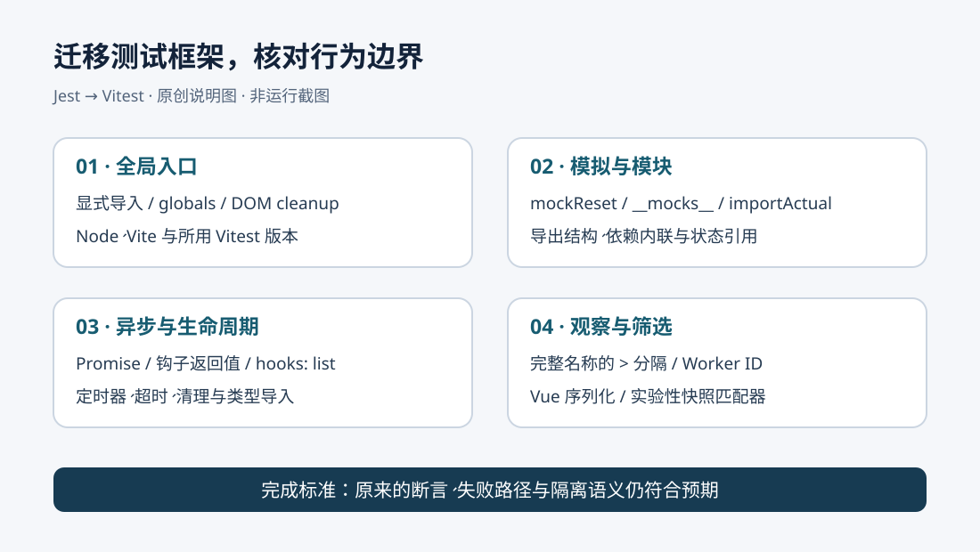Click the line 定时器、超时、清理与类型导入
Viewport: 980px width, 552px height.
(185, 396)
